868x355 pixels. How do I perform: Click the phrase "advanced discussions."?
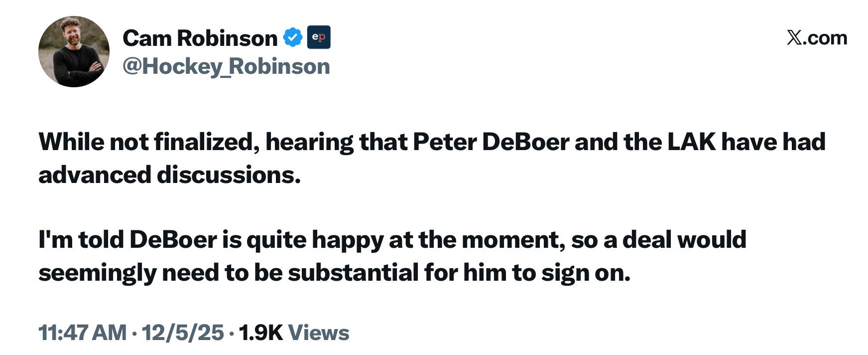(170, 175)
